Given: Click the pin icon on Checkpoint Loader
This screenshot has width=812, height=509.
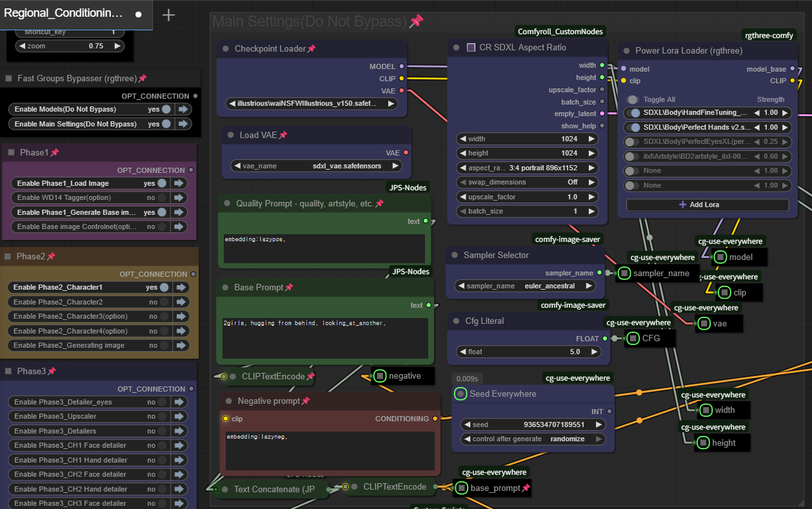Looking at the screenshot, I should pyautogui.click(x=312, y=49).
